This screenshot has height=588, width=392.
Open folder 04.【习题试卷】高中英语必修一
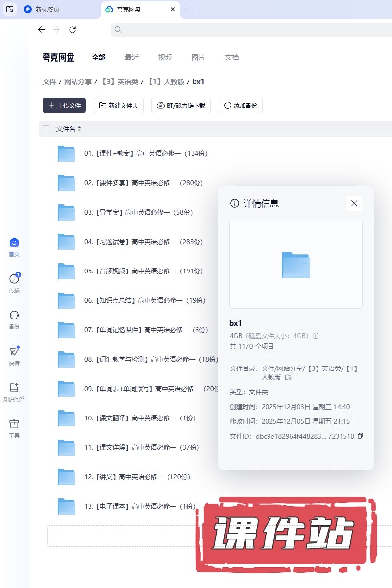tap(143, 242)
